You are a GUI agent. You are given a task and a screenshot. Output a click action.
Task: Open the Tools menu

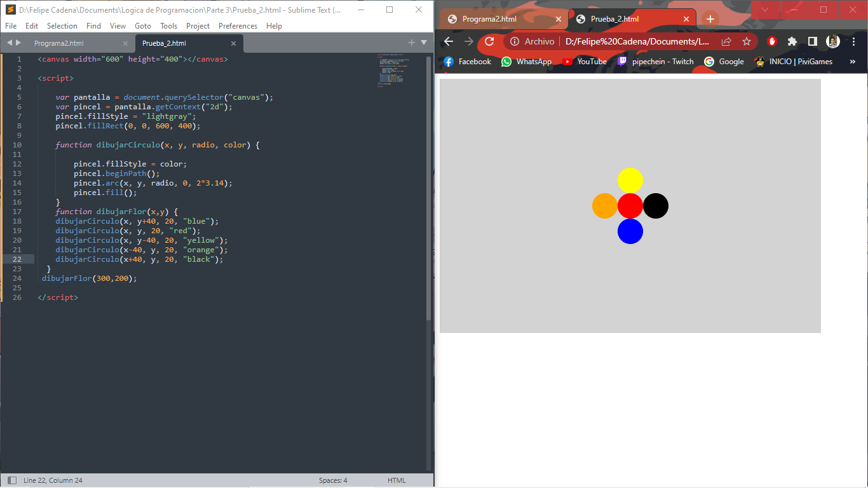[x=169, y=26]
